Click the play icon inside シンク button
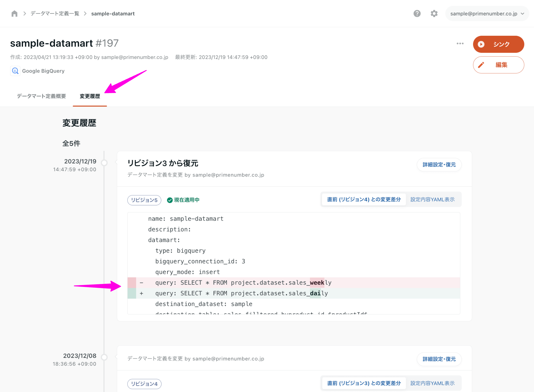The width and height of the screenshot is (534, 392). (x=481, y=44)
